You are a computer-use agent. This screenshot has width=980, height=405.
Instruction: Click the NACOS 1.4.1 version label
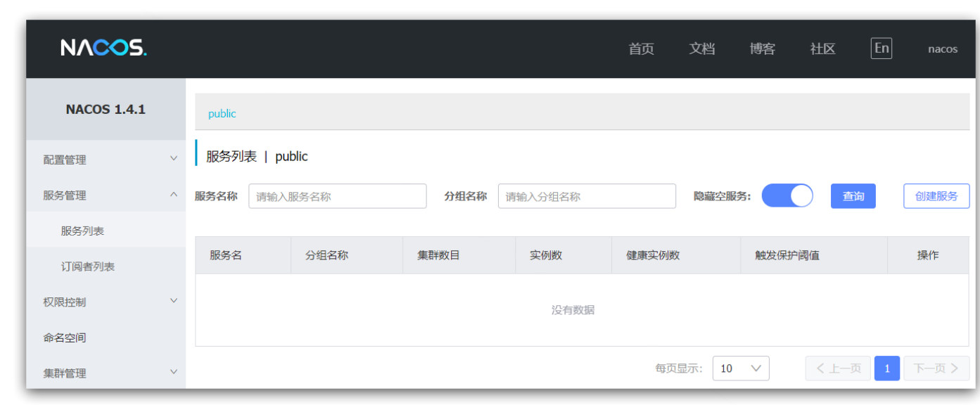click(106, 110)
